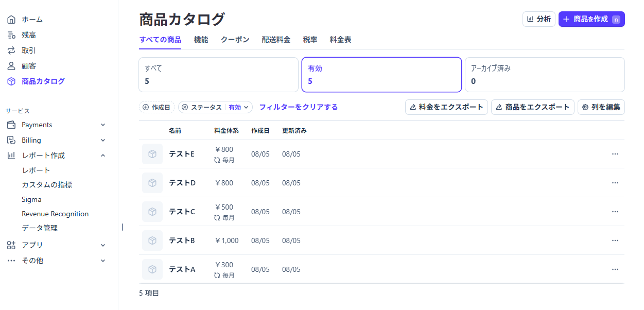Viewport: 644px width, 310px height.
Task: Click the その他 ellipsis icon in sidebar
Action: coord(11,261)
